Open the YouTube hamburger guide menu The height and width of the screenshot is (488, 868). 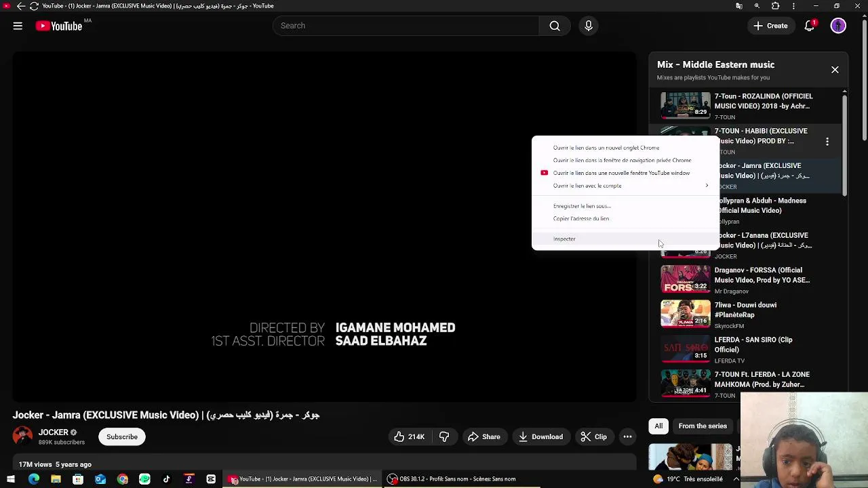point(18,26)
